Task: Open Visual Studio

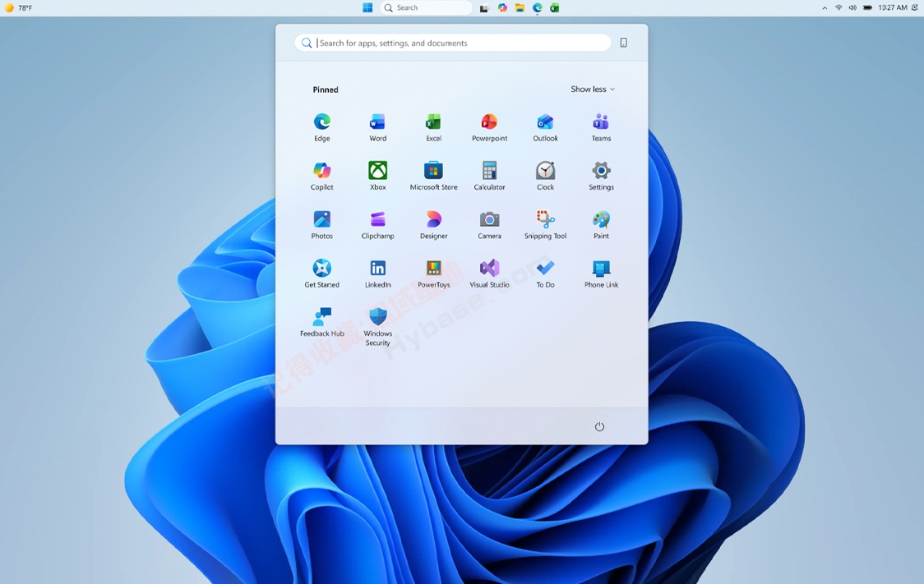Action: [490, 274]
